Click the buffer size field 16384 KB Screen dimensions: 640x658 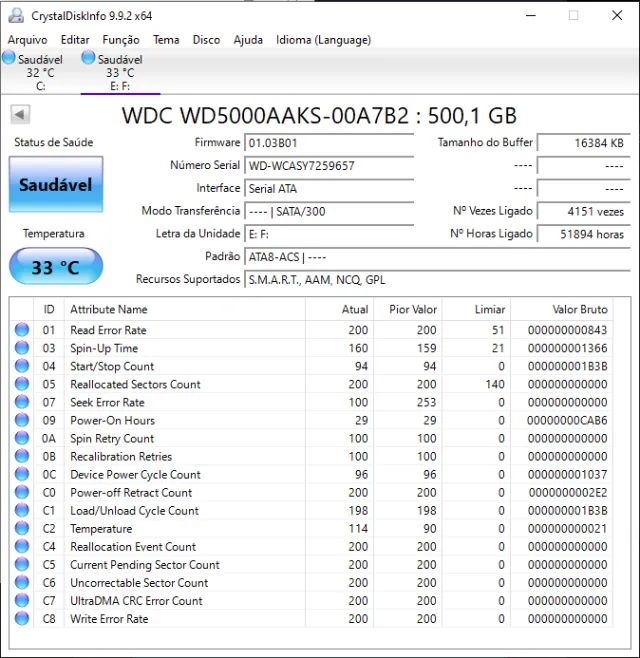[584, 143]
